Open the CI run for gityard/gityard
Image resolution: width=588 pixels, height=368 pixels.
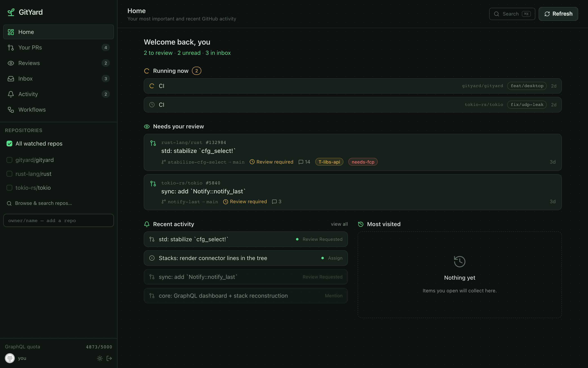[x=353, y=86]
